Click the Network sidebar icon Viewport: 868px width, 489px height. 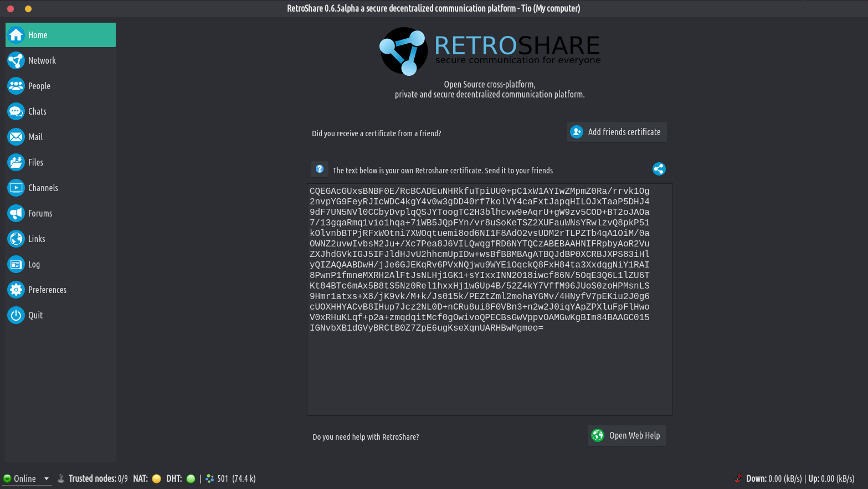16,60
